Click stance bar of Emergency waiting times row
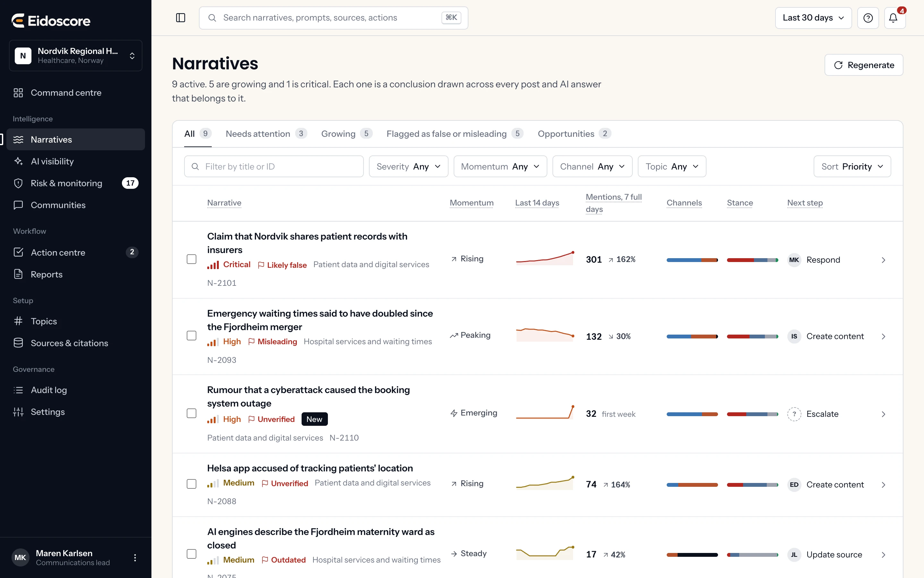Screen dimensions: 924x578 coord(753,337)
